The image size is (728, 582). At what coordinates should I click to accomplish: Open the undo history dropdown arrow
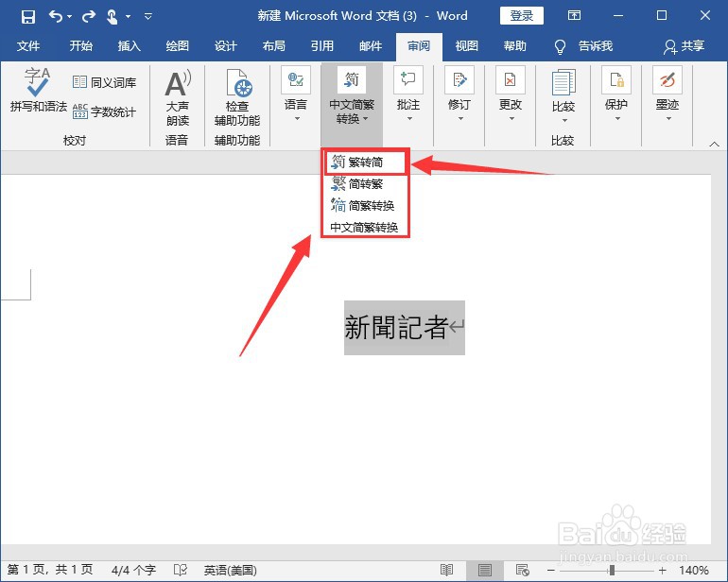(70, 17)
